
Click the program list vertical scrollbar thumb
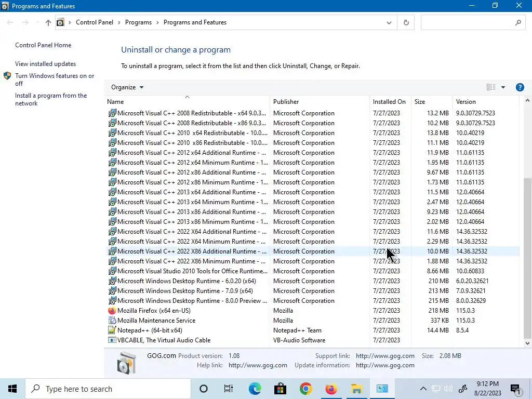coord(527,258)
